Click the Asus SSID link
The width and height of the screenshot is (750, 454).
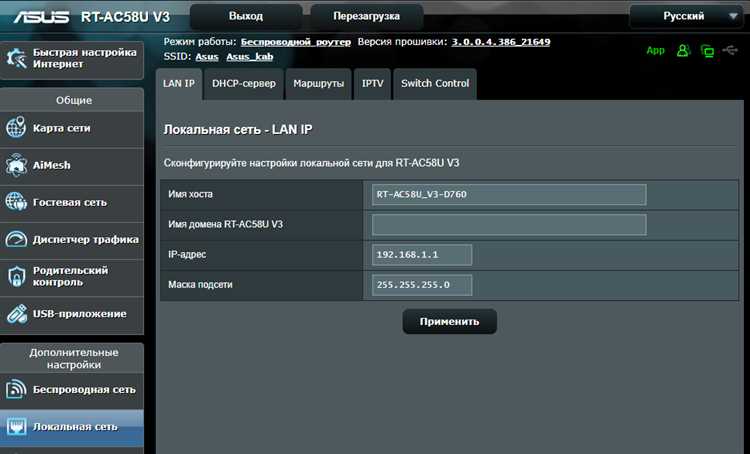pyautogui.click(x=207, y=57)
